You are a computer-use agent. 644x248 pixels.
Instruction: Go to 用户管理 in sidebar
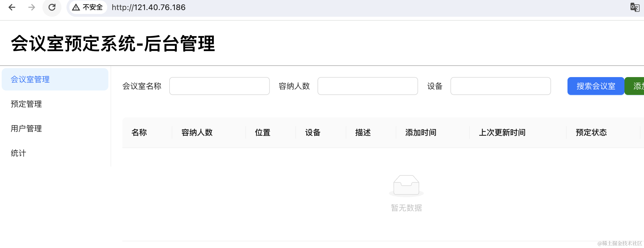coord(26,128)
